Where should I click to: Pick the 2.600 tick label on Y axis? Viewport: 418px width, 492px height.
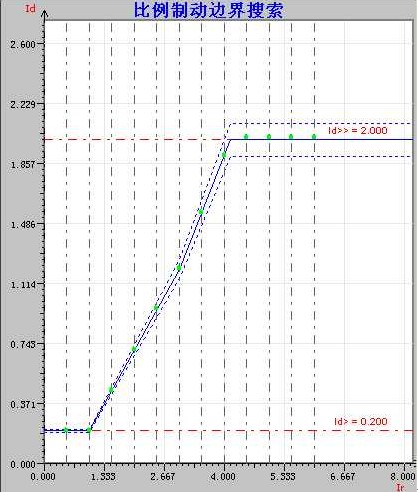(22, 44)
